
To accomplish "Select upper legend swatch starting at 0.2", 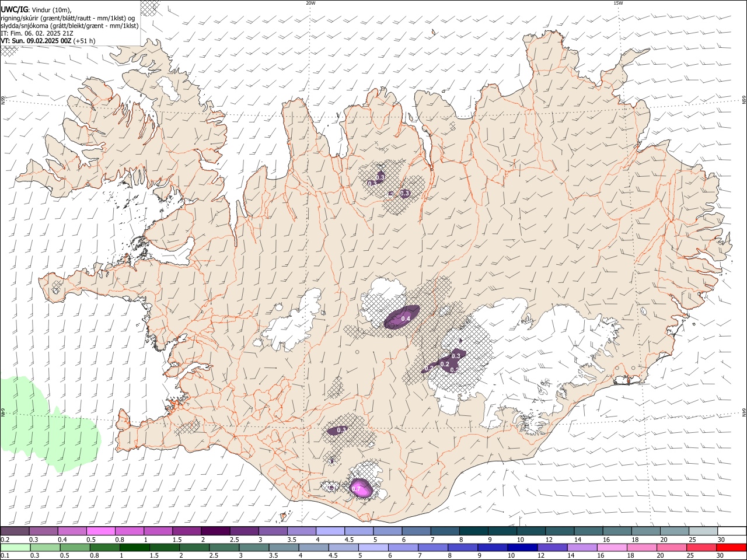I will coord(15,531).
